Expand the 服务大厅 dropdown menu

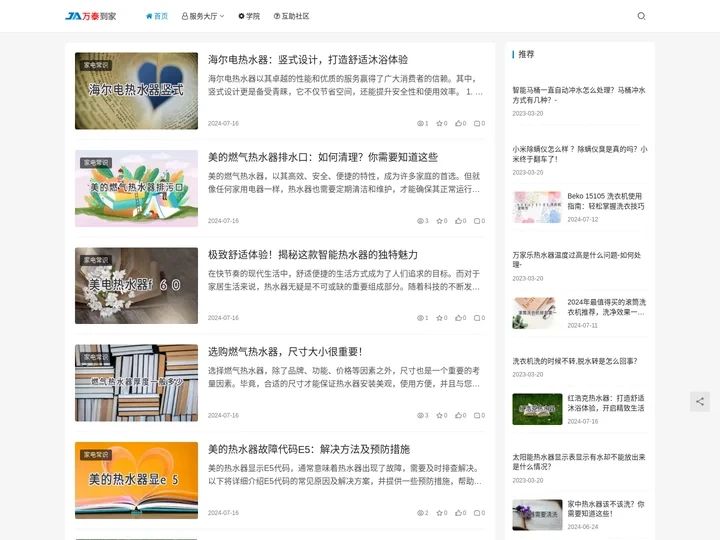[x=203, y=16]
